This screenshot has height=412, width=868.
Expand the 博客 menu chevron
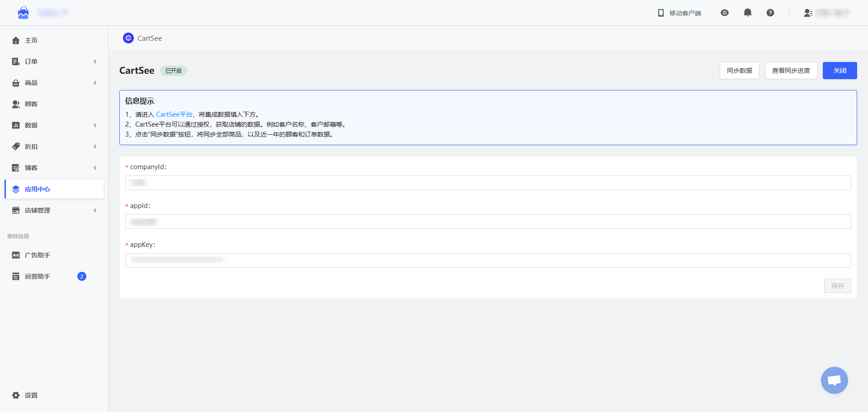(95, 168)
